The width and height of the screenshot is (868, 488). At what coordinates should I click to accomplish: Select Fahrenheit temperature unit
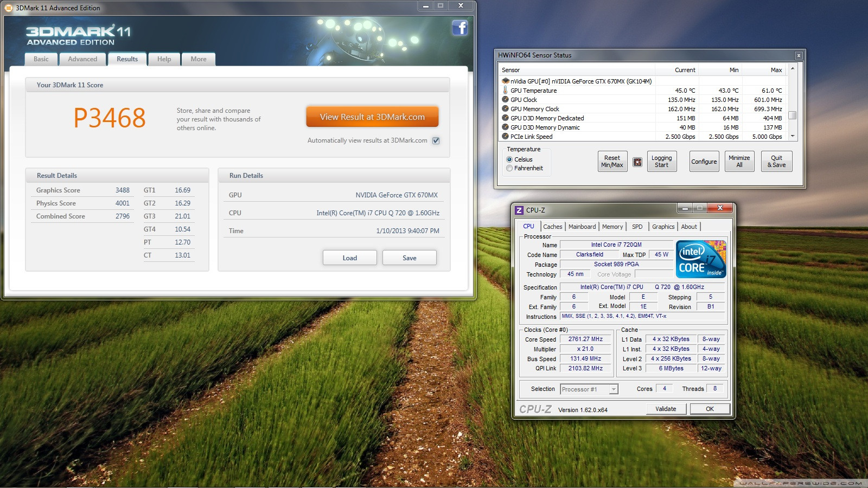509,168
